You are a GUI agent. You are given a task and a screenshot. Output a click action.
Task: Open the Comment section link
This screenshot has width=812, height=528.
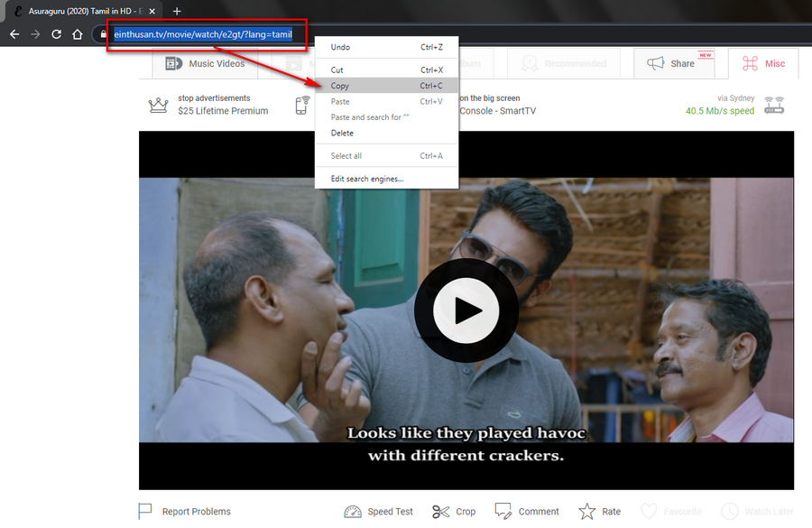[x=539, y=512]
